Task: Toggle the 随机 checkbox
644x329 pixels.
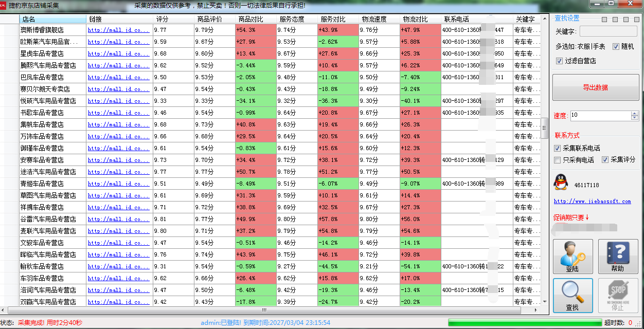Action: [x=616, y=46]
